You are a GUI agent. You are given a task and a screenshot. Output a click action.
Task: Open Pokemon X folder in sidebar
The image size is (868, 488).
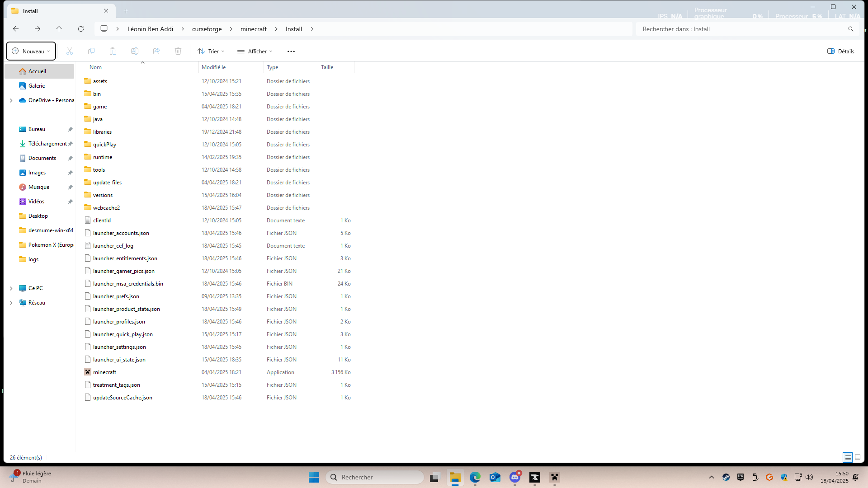[39, 245]
